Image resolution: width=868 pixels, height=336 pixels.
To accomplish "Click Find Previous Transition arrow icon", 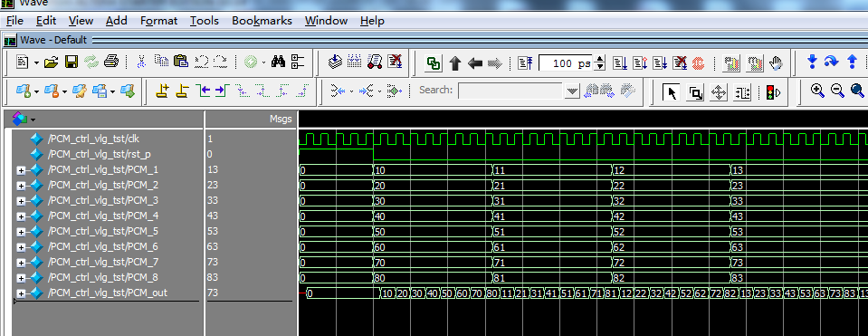I will tap(205, 91).
